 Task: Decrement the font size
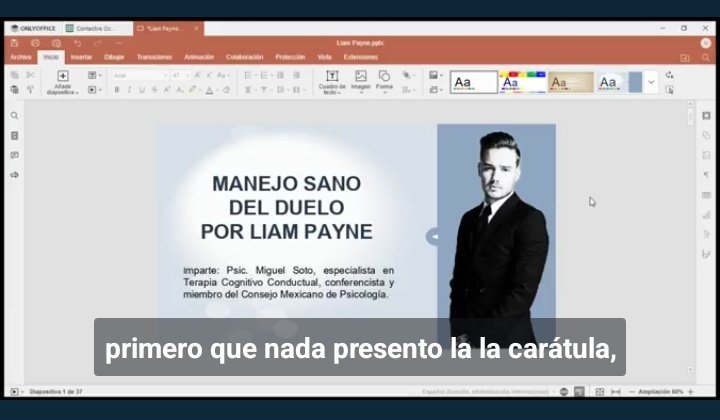(x=209, y=75)
